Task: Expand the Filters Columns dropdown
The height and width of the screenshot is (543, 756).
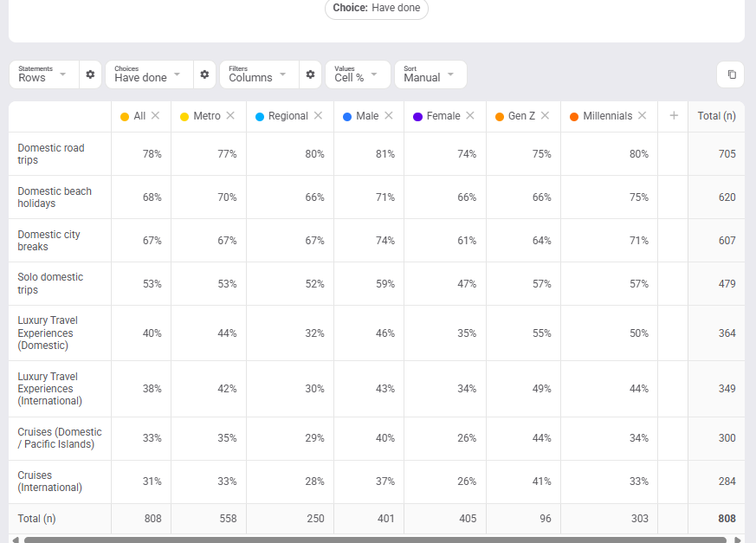Action: point(260,74)
